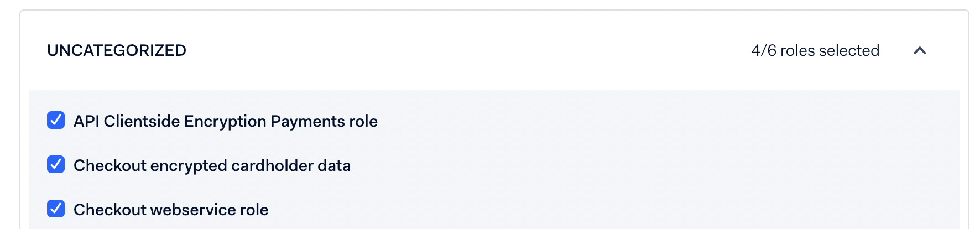980x229 pixels.
Task: Click the blue checkmark icon beside webservice role
Action: (x=56, y=209)
